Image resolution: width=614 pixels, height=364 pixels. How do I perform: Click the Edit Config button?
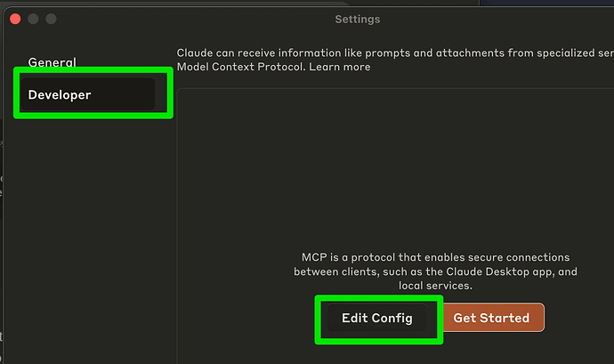point(377,318)
